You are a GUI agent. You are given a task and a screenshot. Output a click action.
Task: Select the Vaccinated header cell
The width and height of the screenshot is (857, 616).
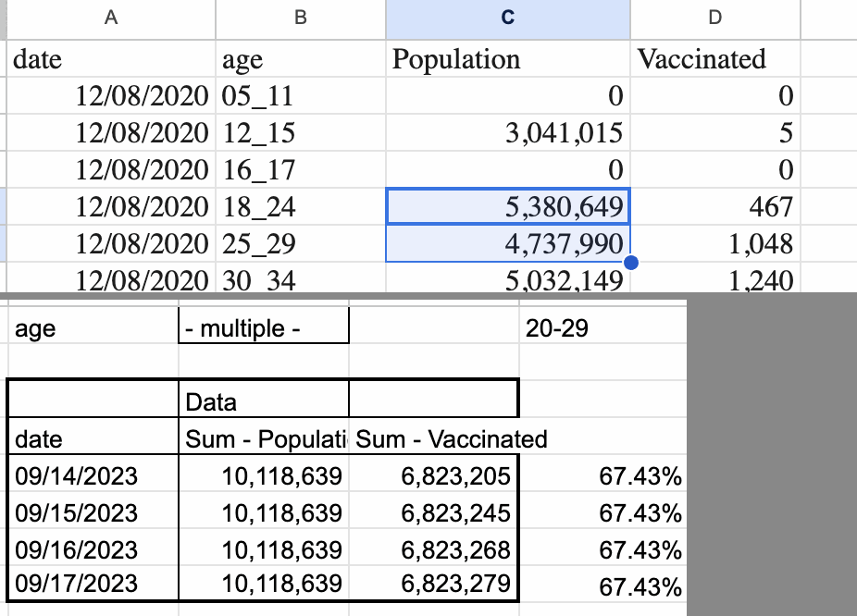coord(714,59)
